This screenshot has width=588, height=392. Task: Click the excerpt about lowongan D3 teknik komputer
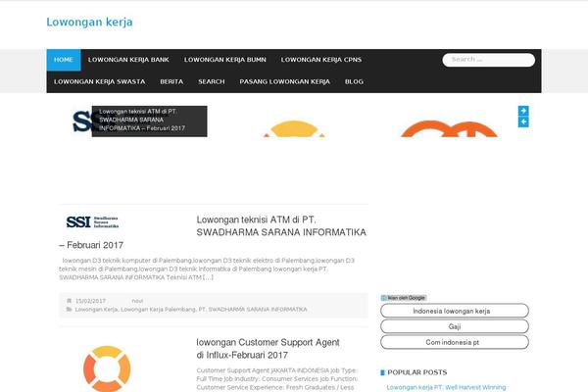click(x=207, y=269)
